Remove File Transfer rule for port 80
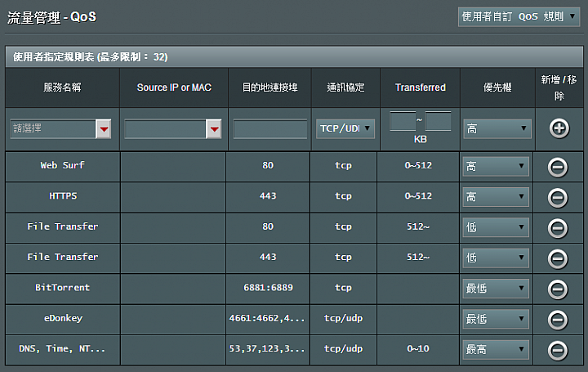This screenshot has height=372, width=588. [x=558, y=228]
